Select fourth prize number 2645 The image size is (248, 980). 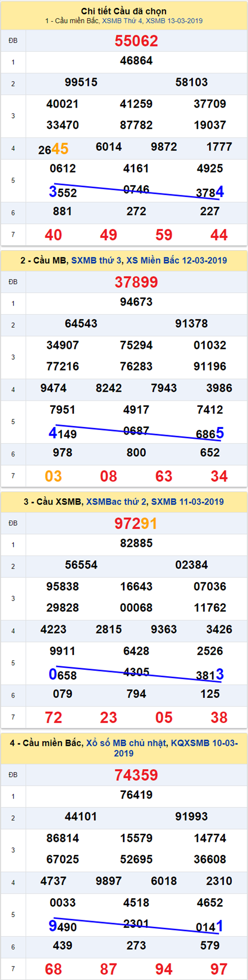pos(53,149)
